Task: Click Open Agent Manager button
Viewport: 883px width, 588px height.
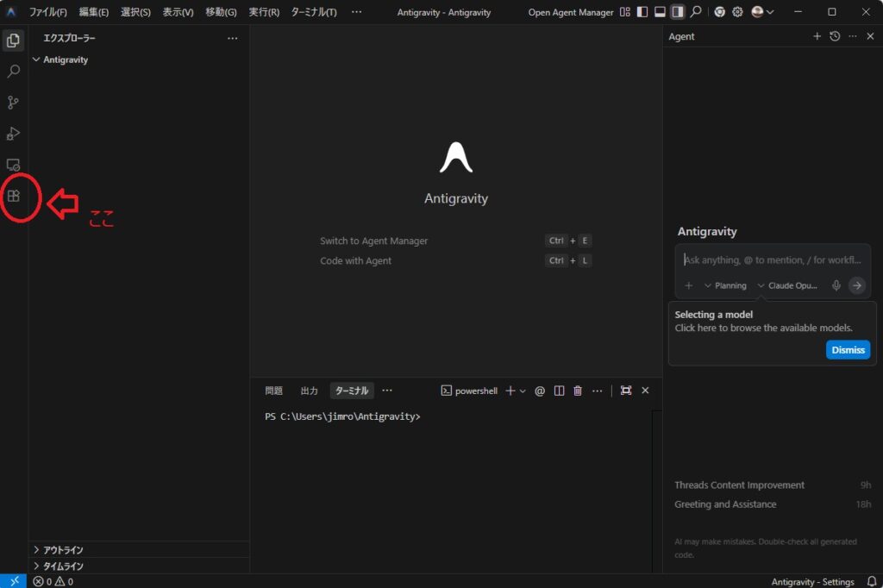Action: (571, 12)
